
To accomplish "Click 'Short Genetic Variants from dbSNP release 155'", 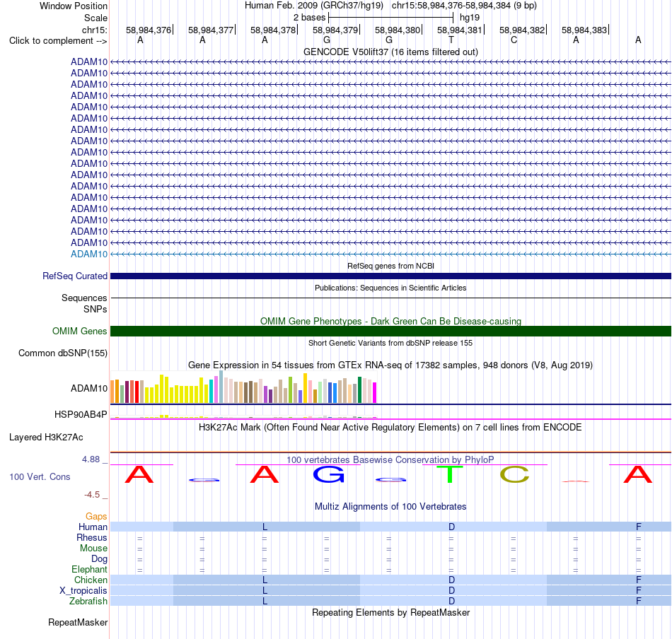I will (390, 343).
